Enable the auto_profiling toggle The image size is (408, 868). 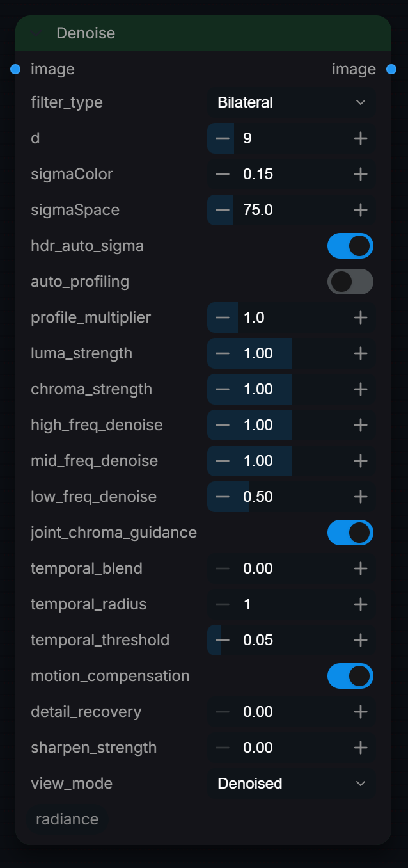click(350, 282)
